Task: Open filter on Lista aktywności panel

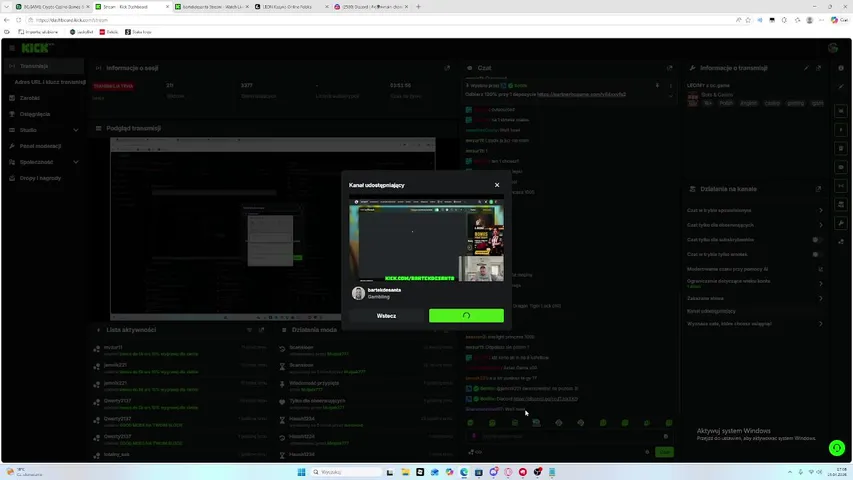Action: pyautogui.click(x=250, y=330)
